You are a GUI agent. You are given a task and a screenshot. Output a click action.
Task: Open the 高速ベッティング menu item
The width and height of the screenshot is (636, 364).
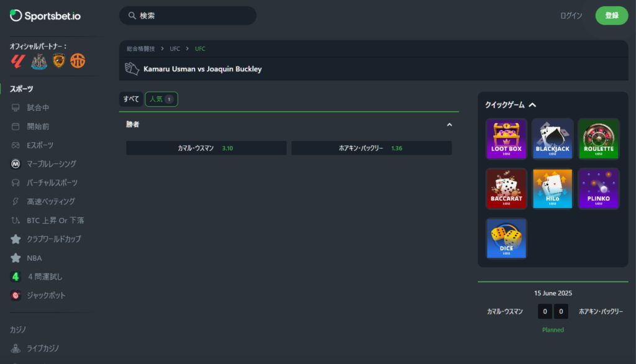pyautogui.click(x=51, y=202)
